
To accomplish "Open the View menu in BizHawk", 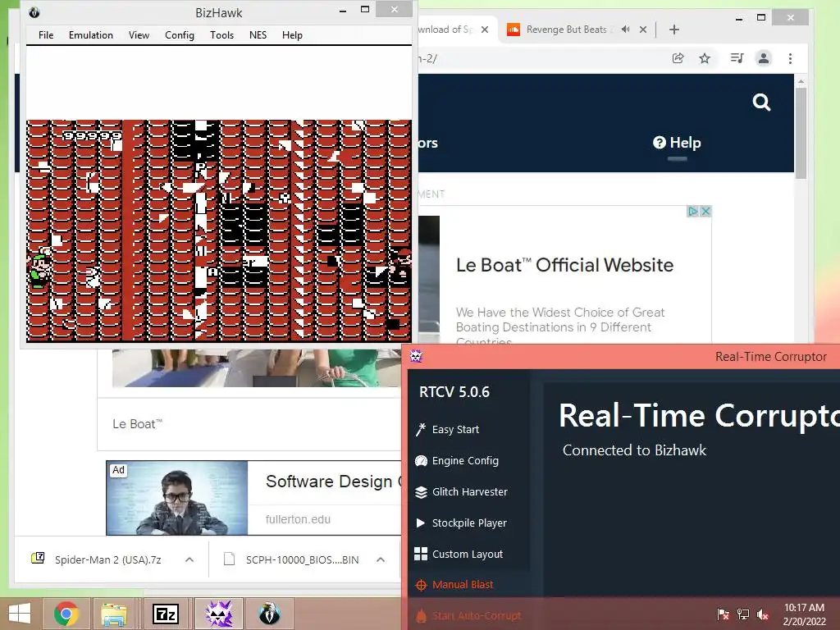I will click(x=139, y=34).
